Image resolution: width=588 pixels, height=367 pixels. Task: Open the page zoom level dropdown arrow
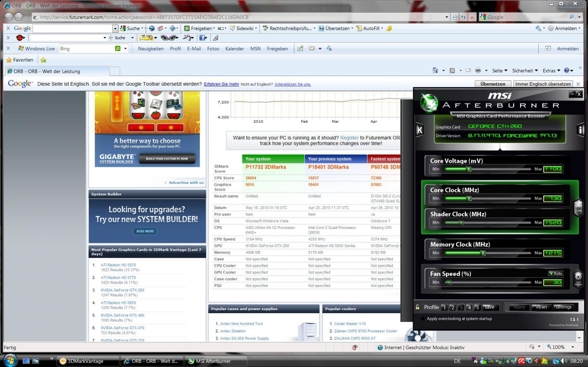tap(573, 347)
